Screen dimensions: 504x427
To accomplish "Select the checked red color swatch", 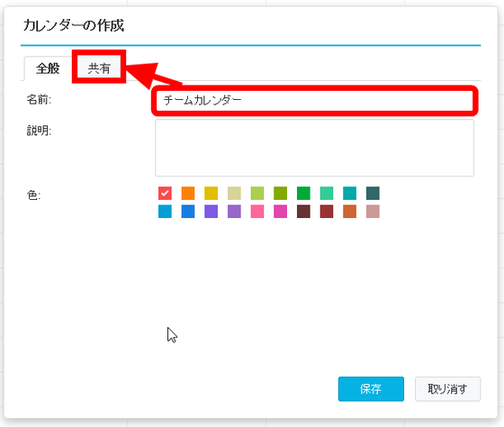I will [x=165, y=193].
